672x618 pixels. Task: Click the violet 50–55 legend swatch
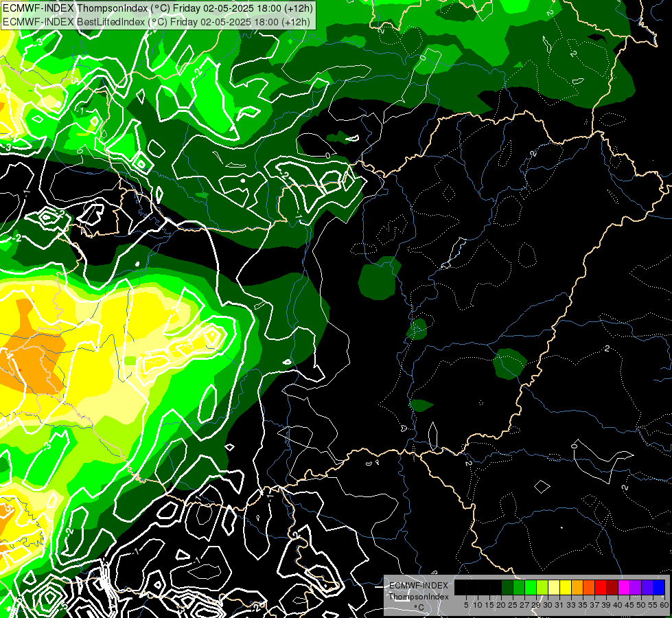[x=647, y=587]
